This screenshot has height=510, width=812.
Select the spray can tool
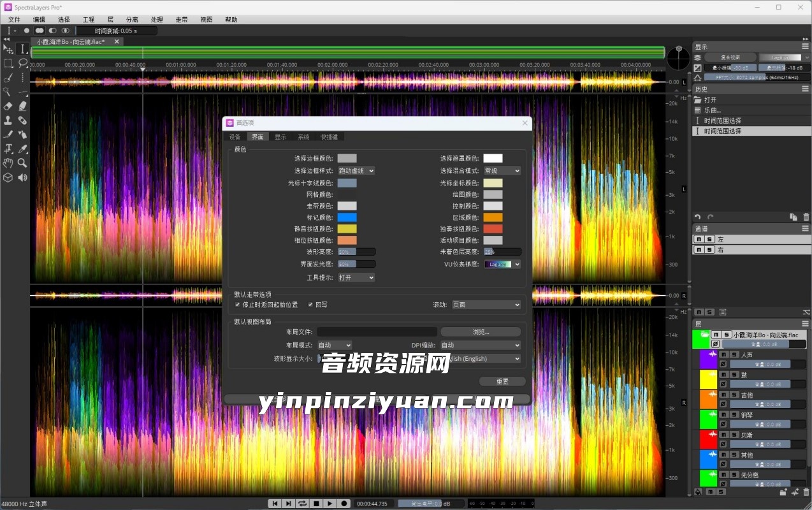(x=23, y=135)
